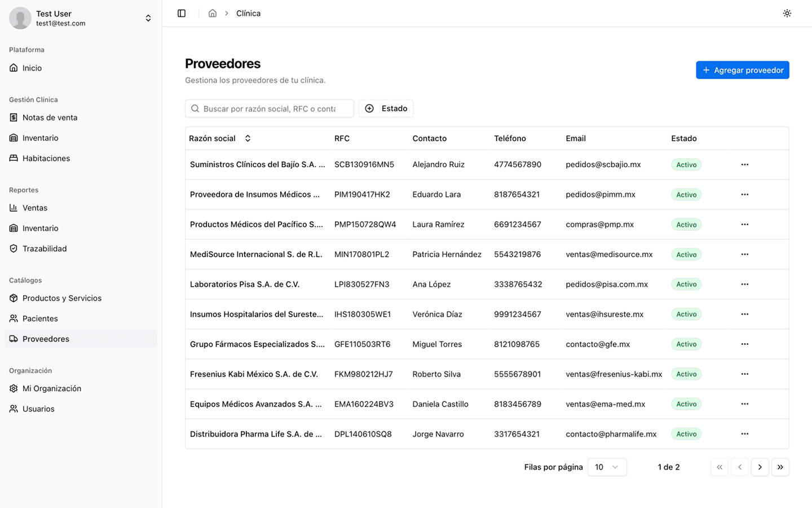The width and height of the screenshot is (812, 508).
Task: Click the home breadcrumb icon
Action: pos(213,13)
